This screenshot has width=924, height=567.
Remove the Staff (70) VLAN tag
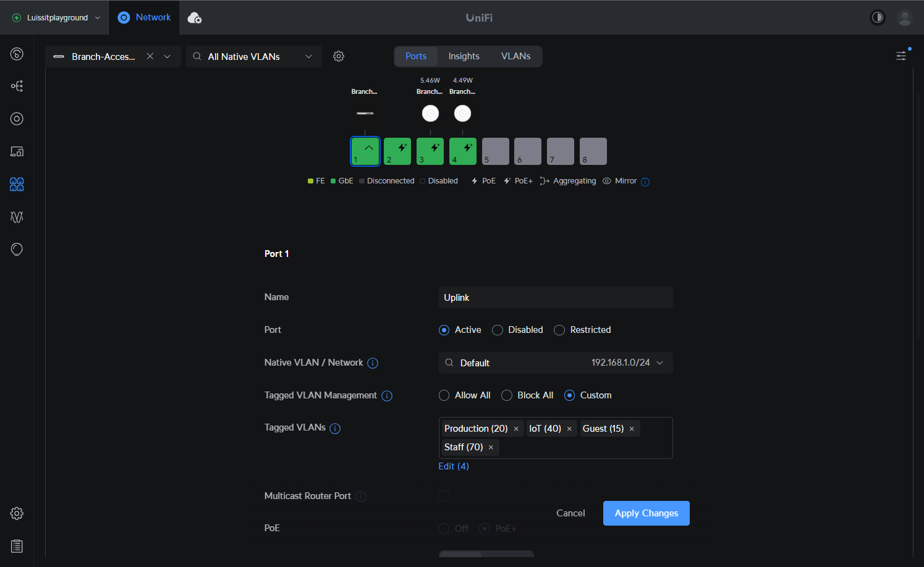click(x=491, y=448)
